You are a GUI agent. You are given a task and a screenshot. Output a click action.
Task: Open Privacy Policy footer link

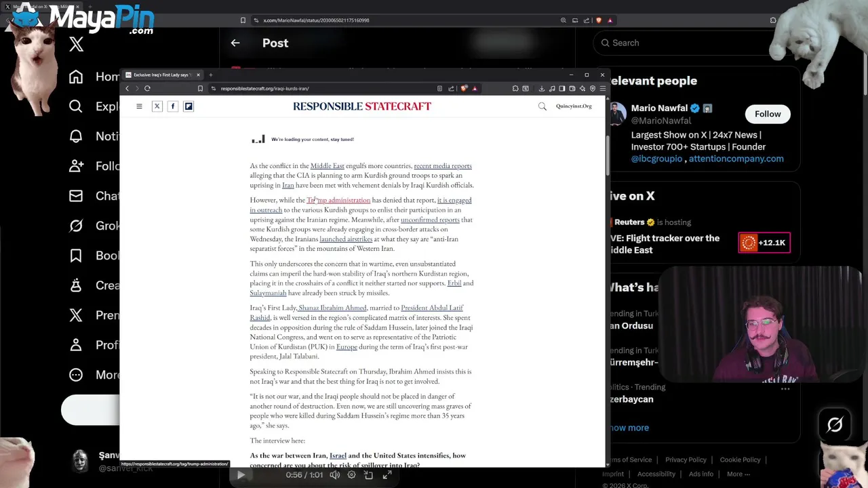click(686, 460)
